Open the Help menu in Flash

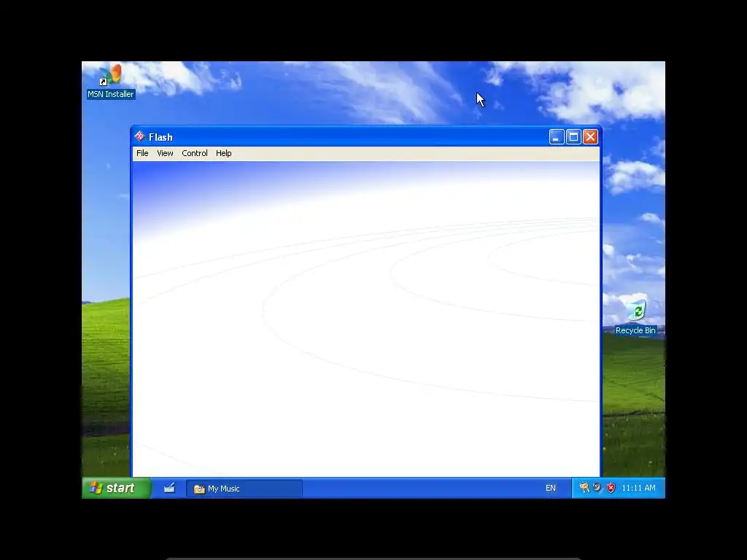click(223, 153)
